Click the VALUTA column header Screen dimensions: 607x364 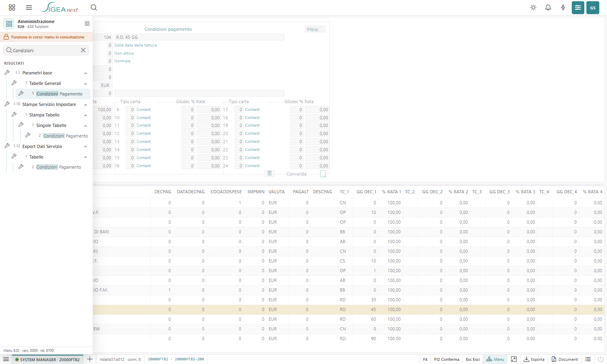coord(276,192)
